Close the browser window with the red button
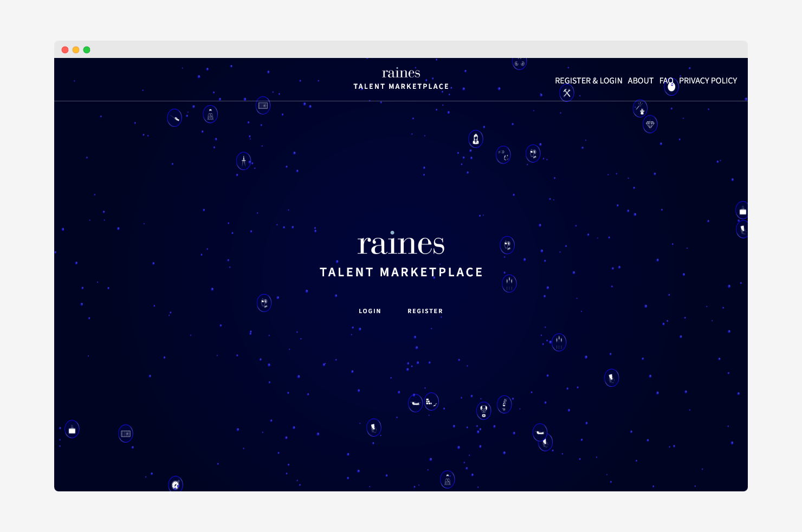The width and height of the screenshot is (802, 532). (65, 50)
